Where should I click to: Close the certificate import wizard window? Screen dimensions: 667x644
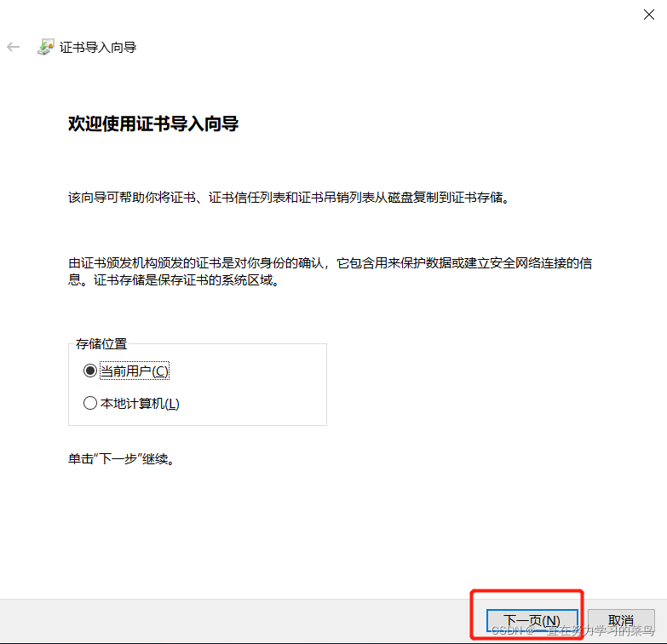[x=649, y=14]
